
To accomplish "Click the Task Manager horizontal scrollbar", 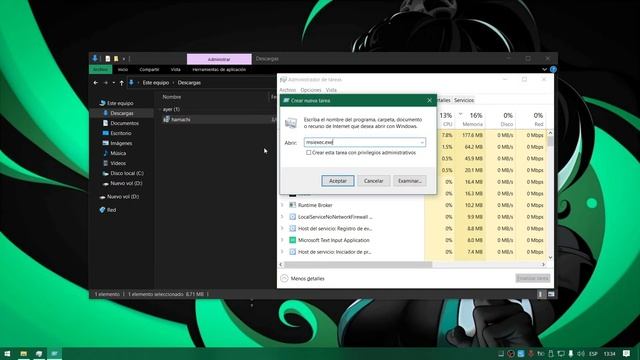I will [358, 264].
